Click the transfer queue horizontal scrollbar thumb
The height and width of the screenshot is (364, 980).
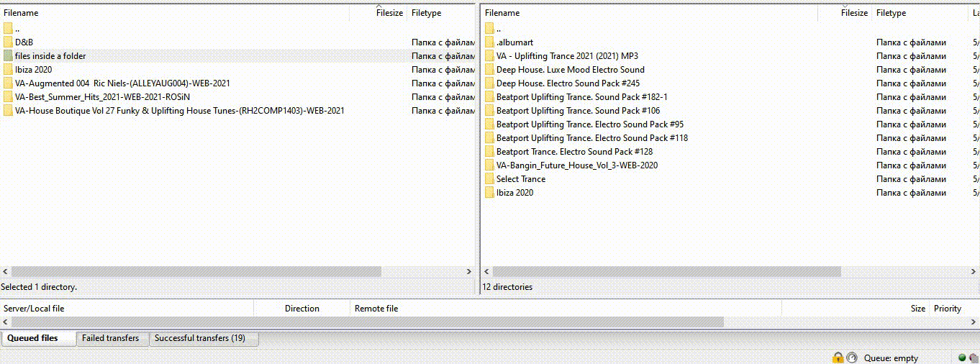(x=367, y=322)
